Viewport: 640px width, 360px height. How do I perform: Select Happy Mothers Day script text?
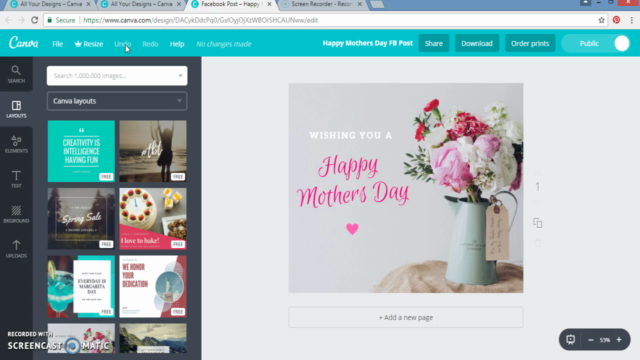353,181
